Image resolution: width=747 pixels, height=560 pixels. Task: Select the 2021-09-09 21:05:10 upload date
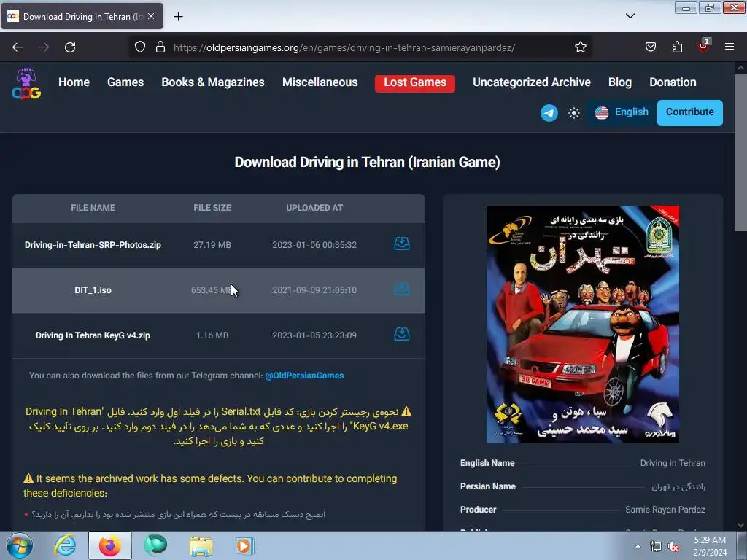click(314, 290)
